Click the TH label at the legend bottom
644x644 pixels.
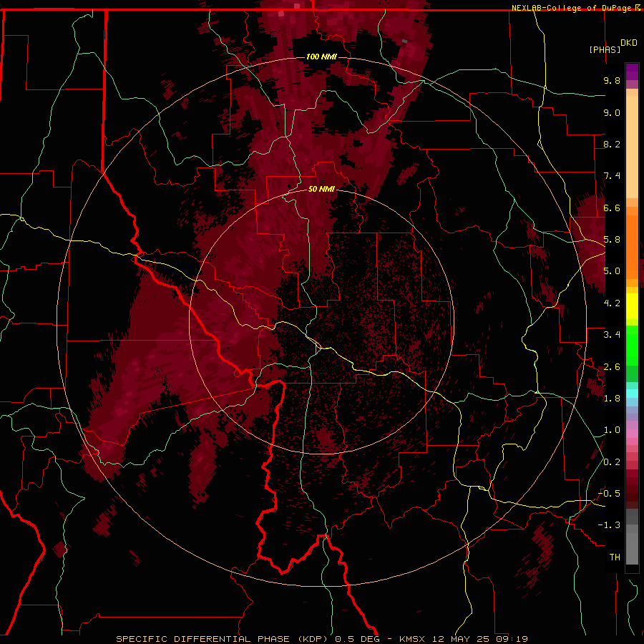[615, 557]
